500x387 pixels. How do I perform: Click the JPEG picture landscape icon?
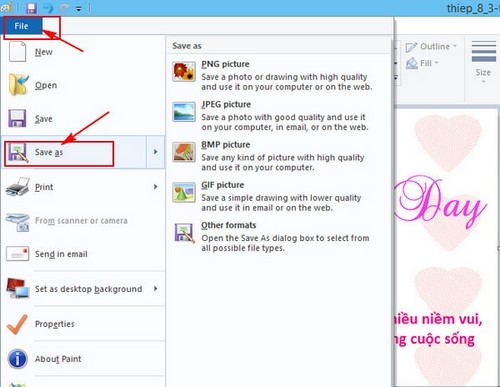pos(184,112)
